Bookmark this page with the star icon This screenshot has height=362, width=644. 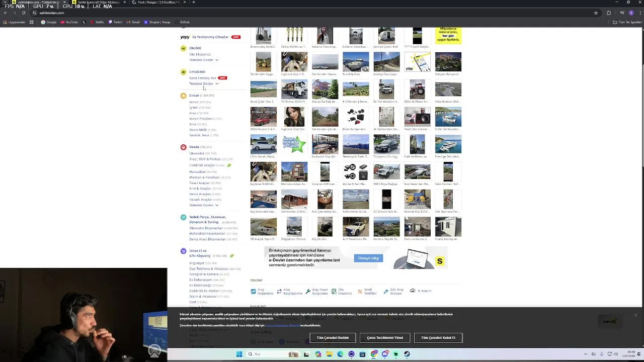(x=596, y=13)
